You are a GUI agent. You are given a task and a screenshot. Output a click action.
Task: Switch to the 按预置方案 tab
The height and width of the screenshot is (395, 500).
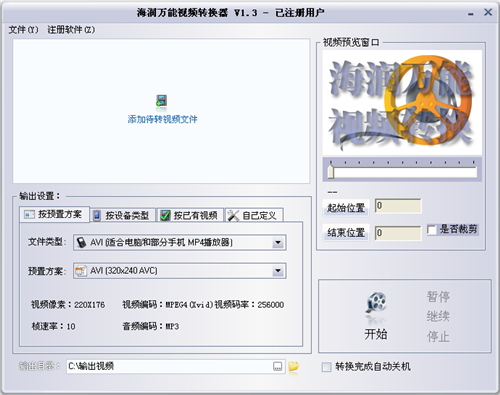pos(54,214)
